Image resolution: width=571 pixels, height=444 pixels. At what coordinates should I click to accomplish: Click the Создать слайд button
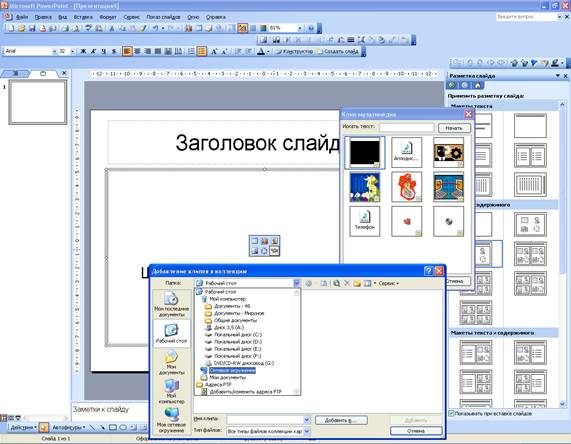[338, 51]
